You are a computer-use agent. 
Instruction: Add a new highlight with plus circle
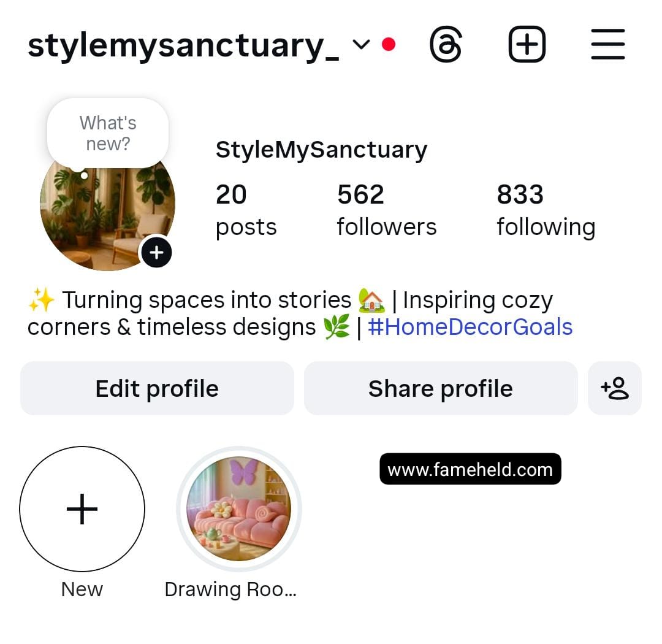pos(82,508)
